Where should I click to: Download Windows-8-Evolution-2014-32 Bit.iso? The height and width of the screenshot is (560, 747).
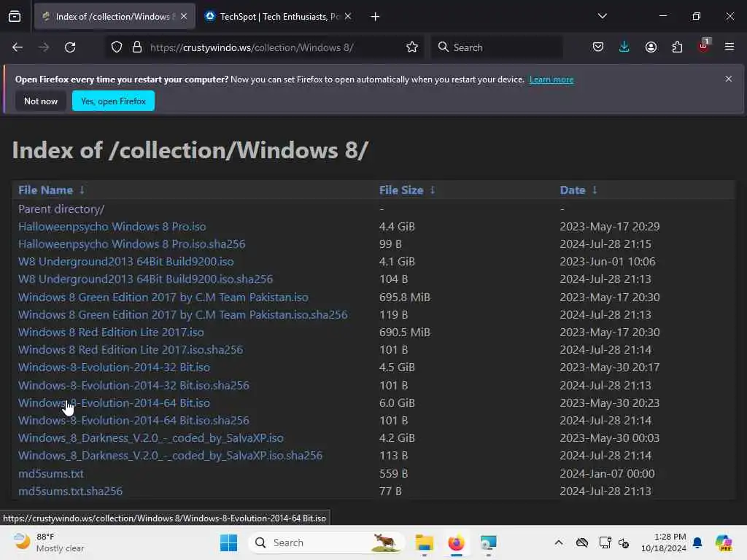[114, 367]
